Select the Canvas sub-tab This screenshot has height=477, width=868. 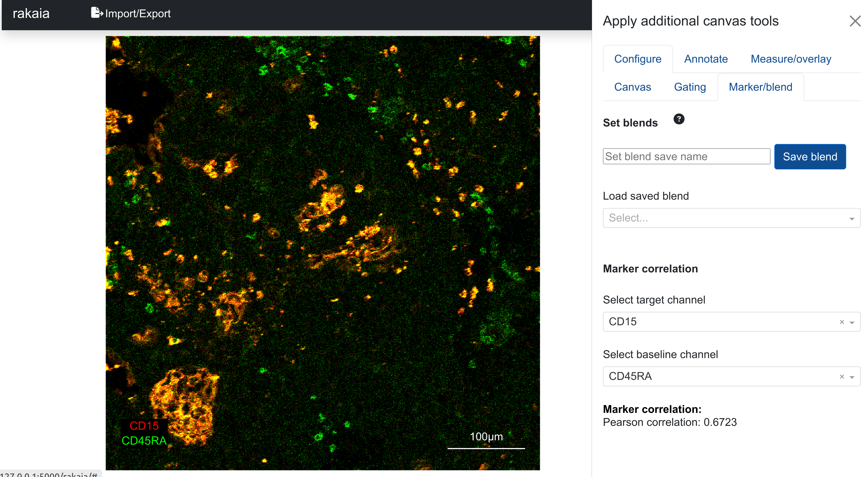(633, 87)
